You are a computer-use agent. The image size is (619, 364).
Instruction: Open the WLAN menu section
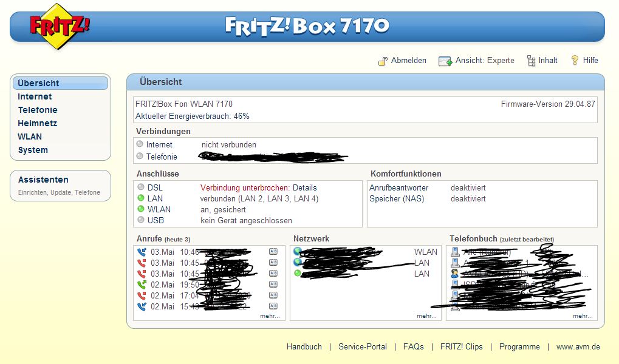[x=30, y=137]
